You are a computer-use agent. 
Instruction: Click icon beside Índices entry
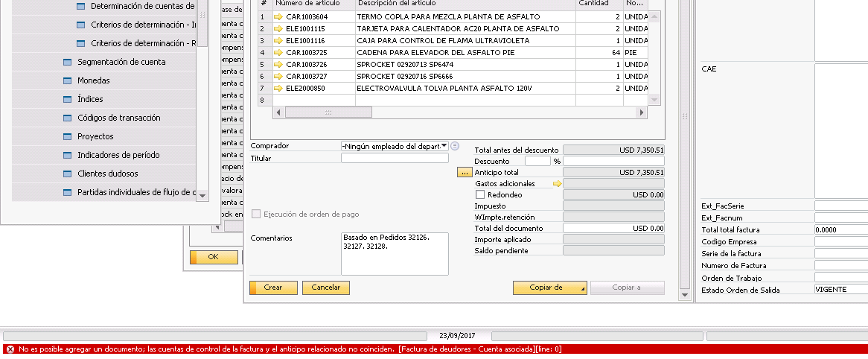[68, 99]
